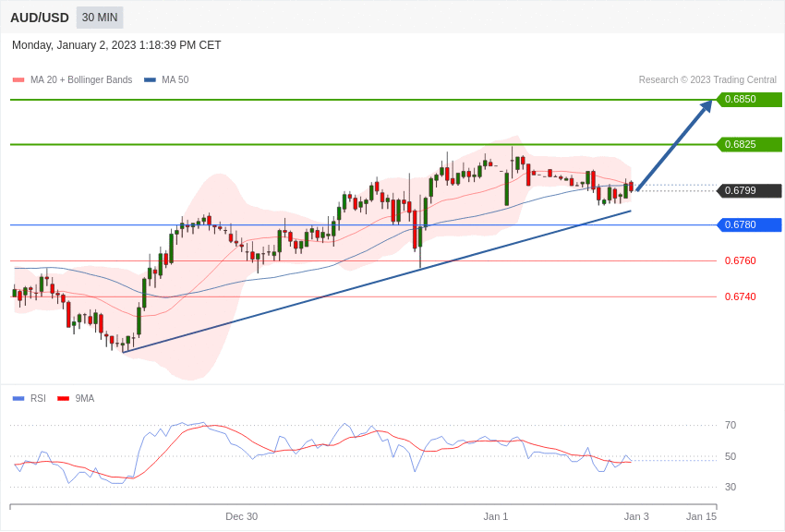Click the Jan 15 date axis label
The width and height of the screenshot is (785, 532).
coord(701,516)
